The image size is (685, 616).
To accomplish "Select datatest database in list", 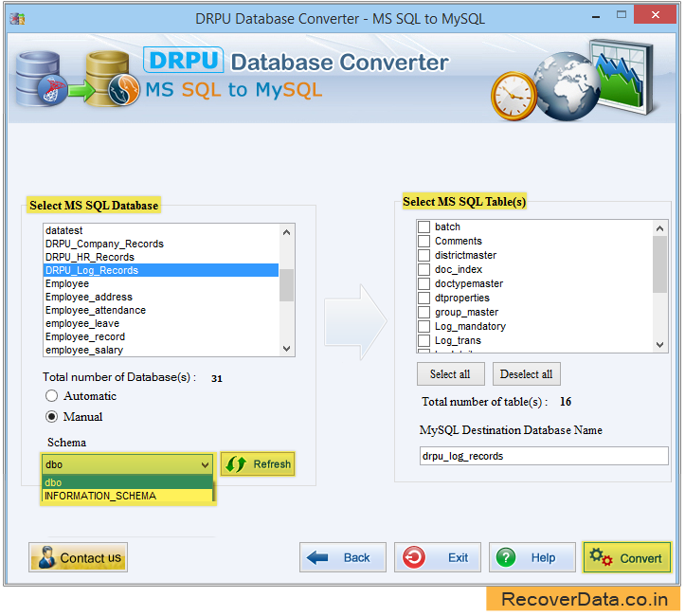I will [x=161, y=230].
